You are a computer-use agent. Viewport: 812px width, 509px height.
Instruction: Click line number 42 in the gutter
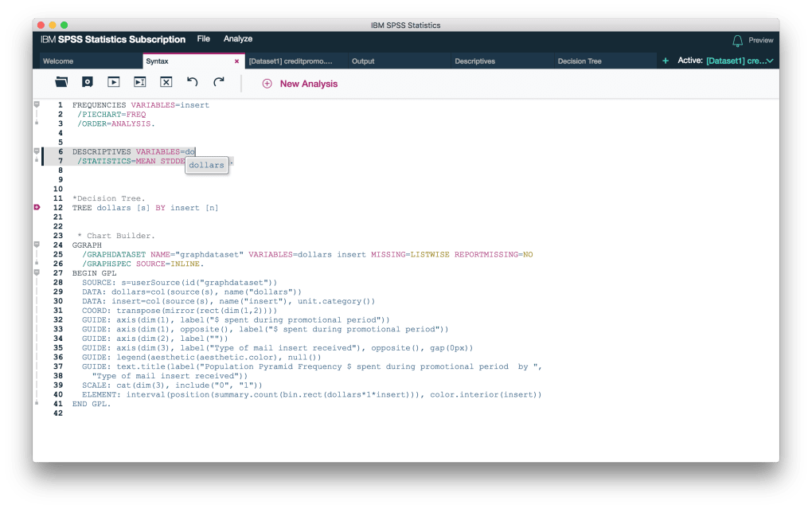click(x=58, y=413)
